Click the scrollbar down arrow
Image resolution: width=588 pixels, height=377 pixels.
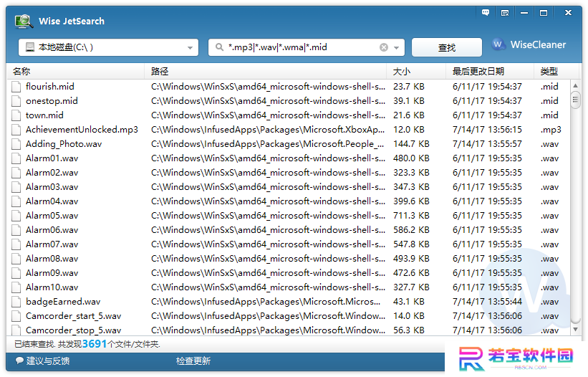click(x=575, y=330)
